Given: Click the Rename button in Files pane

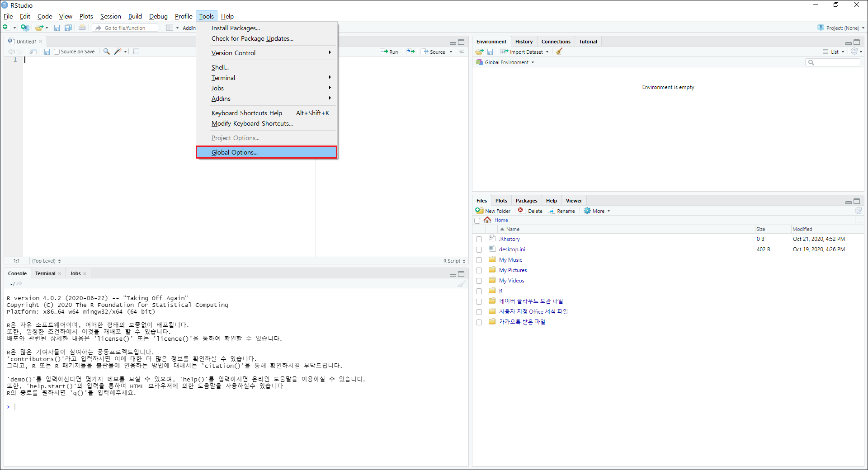Looking at the screenshot, I should (561, 211).
